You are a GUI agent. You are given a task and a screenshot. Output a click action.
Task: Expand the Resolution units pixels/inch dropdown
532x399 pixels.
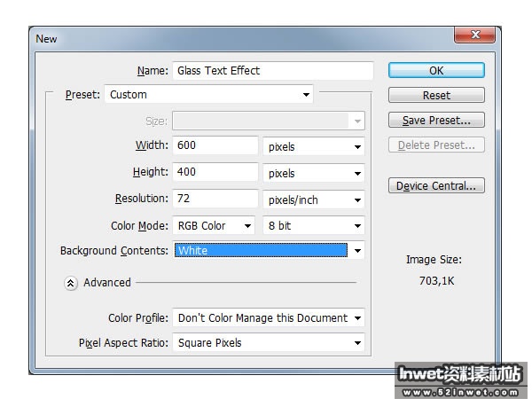pos(314,200)
